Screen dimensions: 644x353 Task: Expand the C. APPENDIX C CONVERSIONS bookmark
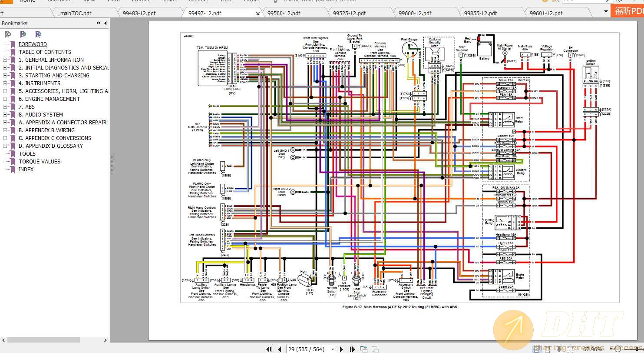point(5,138)
